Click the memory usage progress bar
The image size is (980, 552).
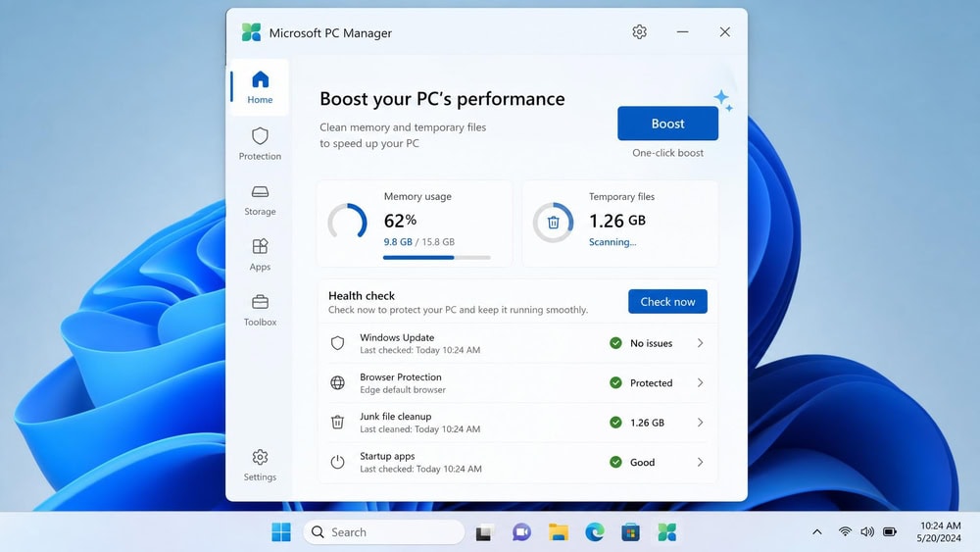(x=437, y=257)
